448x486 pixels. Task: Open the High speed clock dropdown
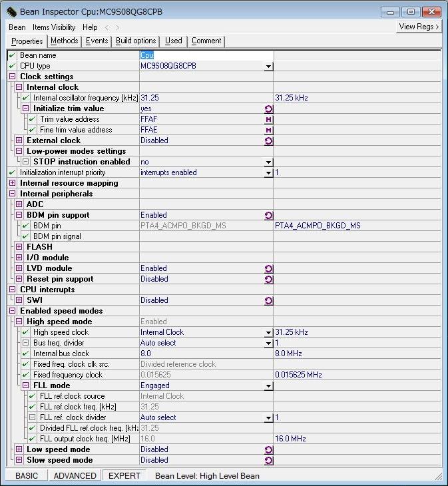pos(269,333)
